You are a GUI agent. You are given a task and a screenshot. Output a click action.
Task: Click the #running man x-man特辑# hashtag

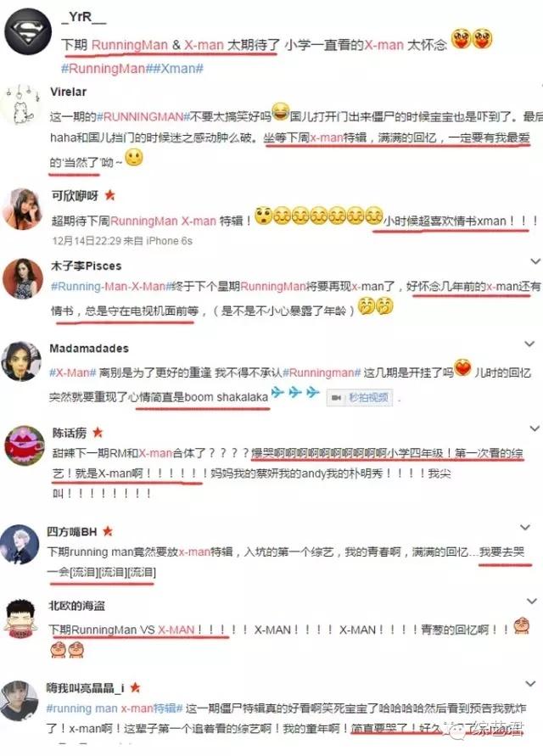[x=115, y=708]
